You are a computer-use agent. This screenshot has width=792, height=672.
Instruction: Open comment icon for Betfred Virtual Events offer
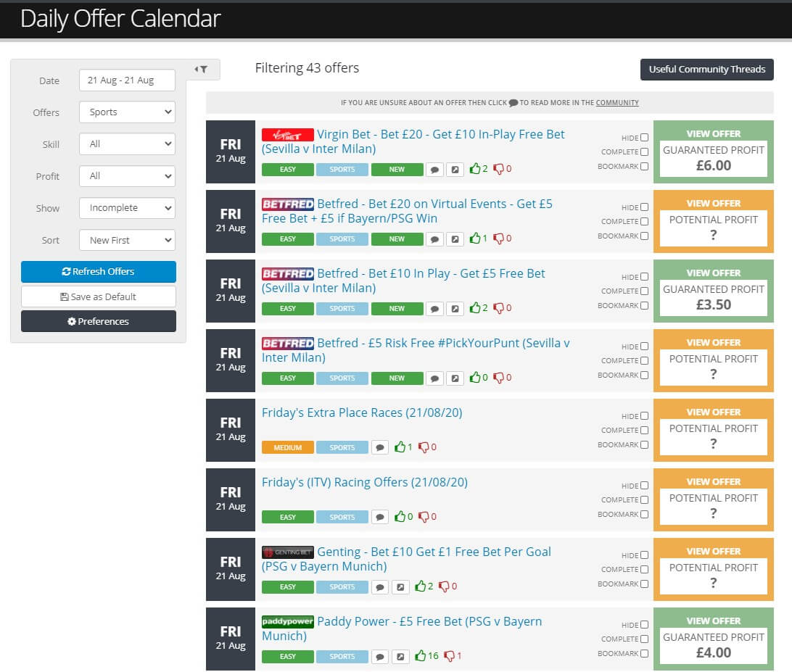tap(434, 238)
